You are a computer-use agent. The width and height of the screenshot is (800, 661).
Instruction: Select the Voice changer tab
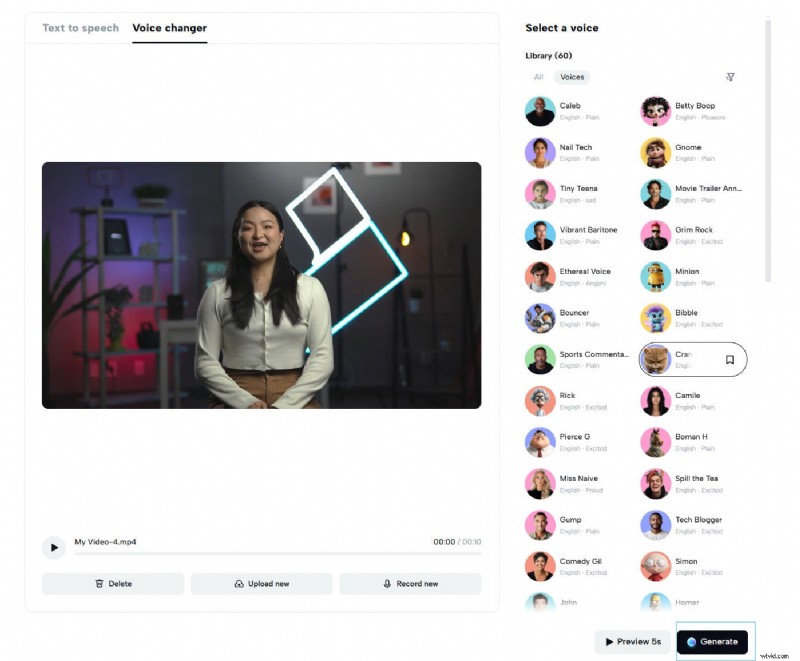(x=169, y=28)
